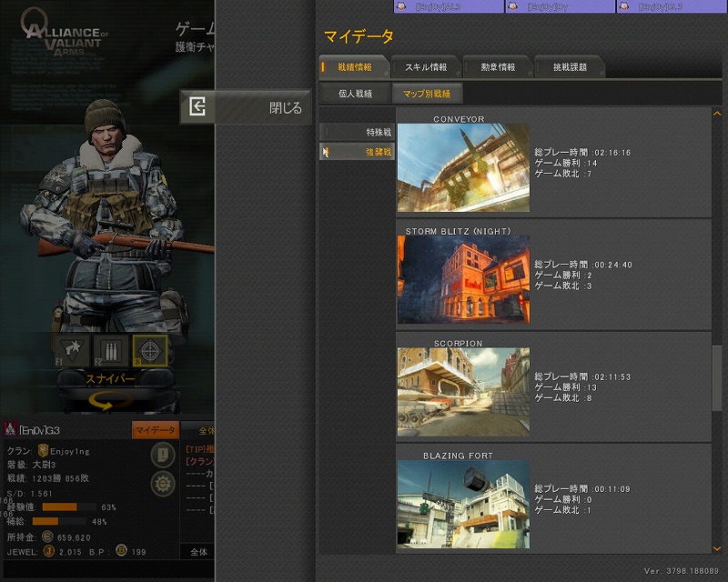Click the orange rotate character arrow
Viewport: 728px width, 582px height.
[x=110, y=399]
